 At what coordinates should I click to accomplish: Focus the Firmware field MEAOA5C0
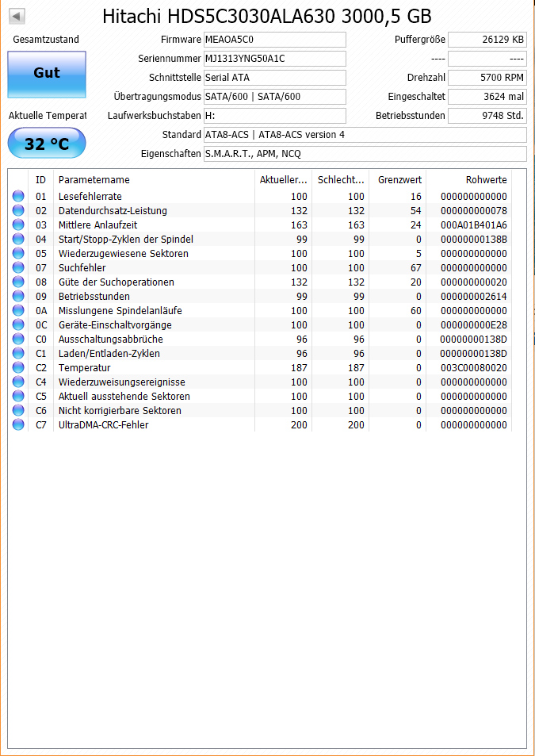click(x=275, y=40)
